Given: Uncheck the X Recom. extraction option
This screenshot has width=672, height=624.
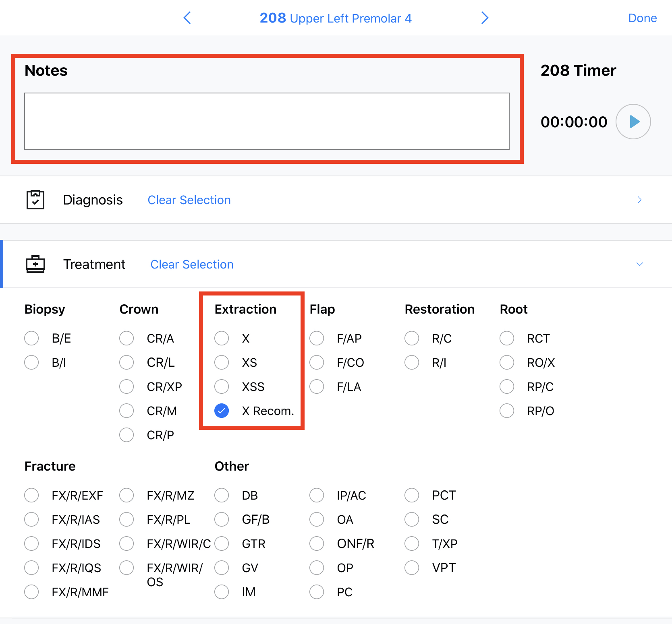Looking at the screenshot, I should (x=222, y=411).
